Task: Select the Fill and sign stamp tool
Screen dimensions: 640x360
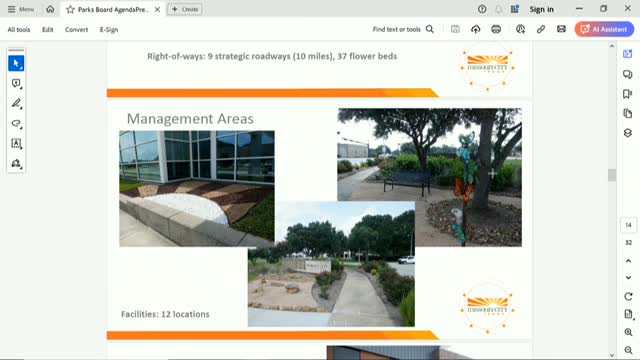Action: pos(16,163)
